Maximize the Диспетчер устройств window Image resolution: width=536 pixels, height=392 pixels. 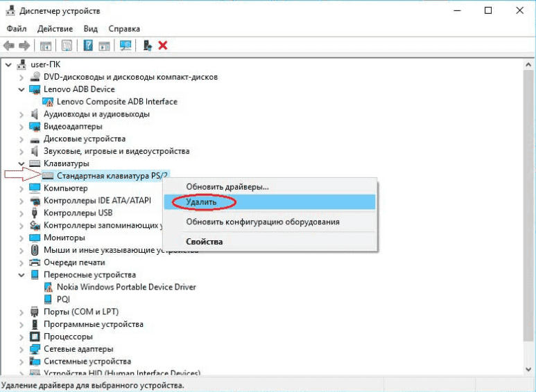point(488,10)
